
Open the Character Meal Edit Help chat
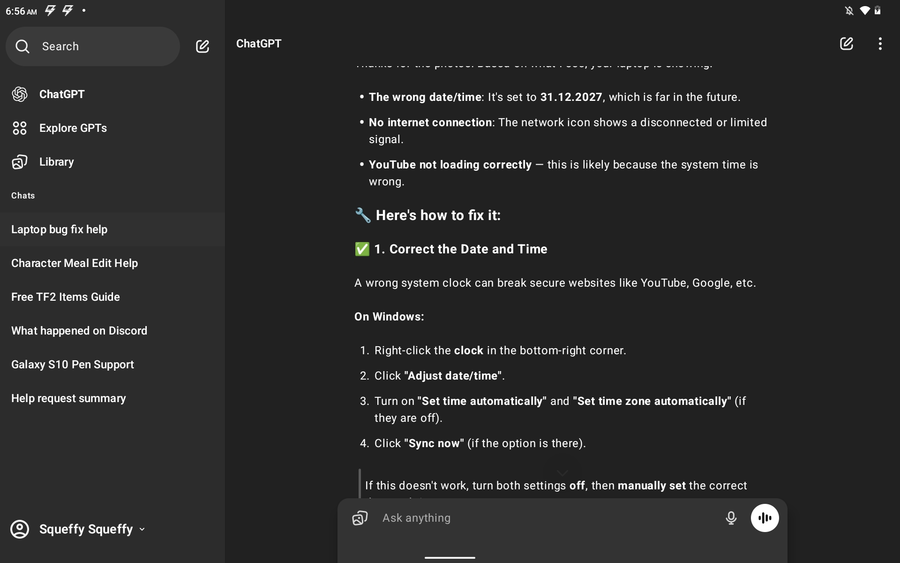(112, 263)
